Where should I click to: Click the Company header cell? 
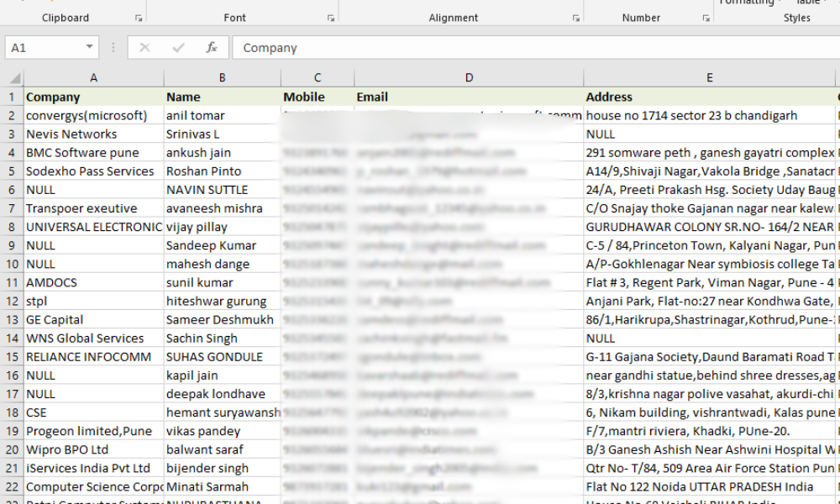pos(94,97)
